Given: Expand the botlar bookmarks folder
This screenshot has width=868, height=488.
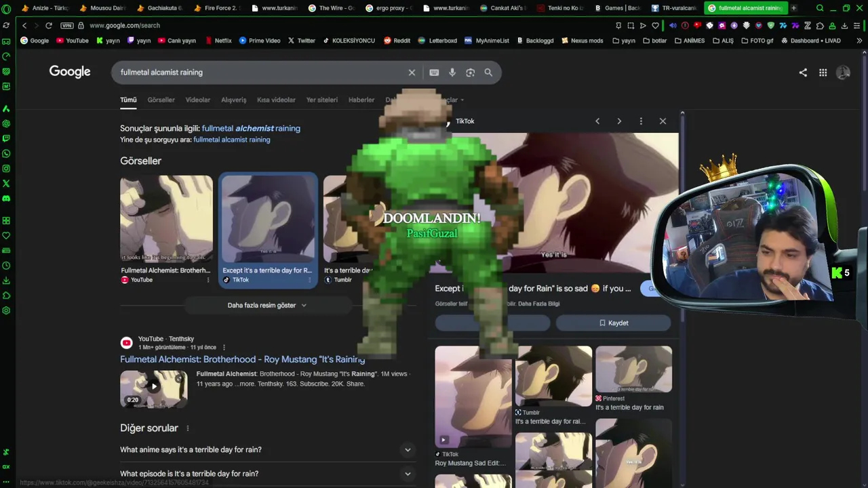Looking at the screenshot, I should [x=654, y=41].
